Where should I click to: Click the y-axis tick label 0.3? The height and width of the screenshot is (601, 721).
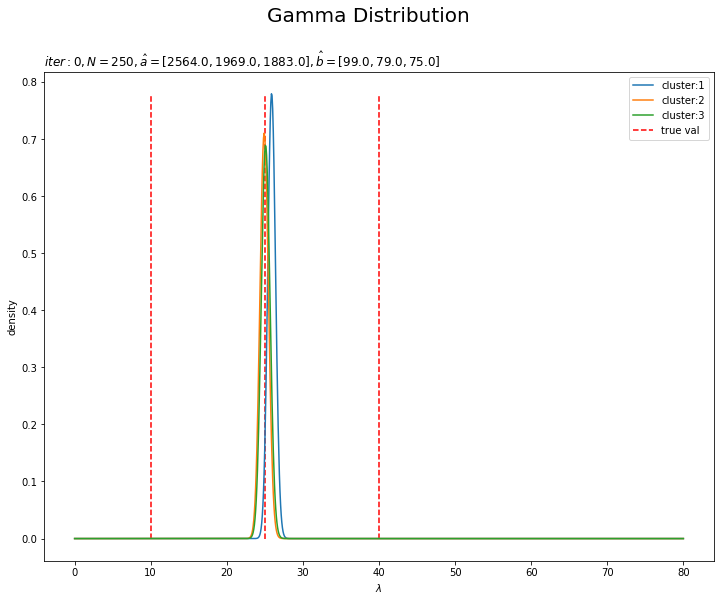tap(29, 368)
